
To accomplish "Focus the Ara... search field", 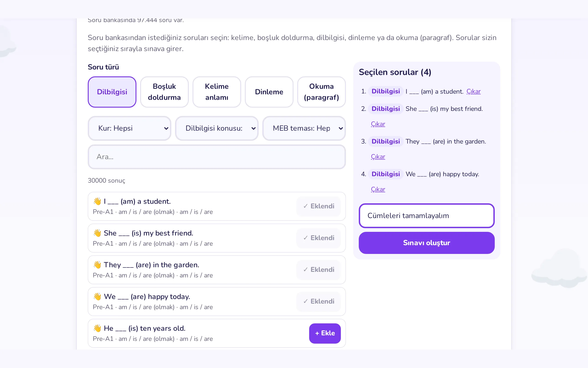I will pos(217,157).
